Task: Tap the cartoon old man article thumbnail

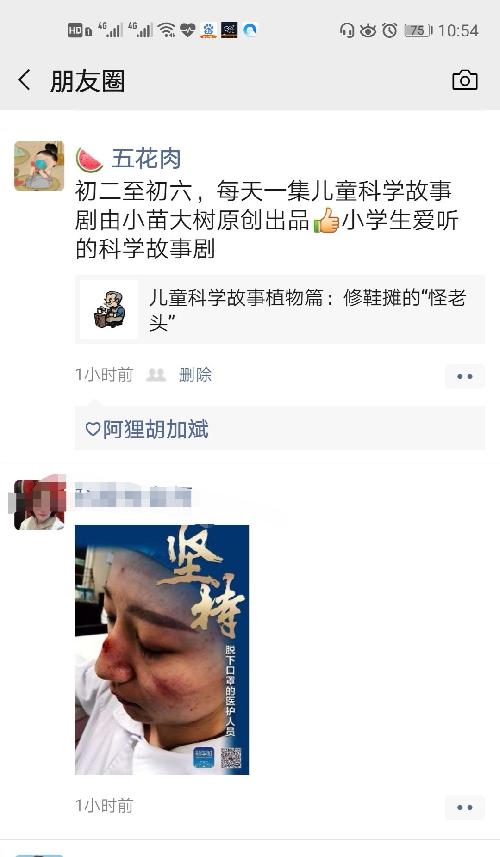Action: [109, 309]
